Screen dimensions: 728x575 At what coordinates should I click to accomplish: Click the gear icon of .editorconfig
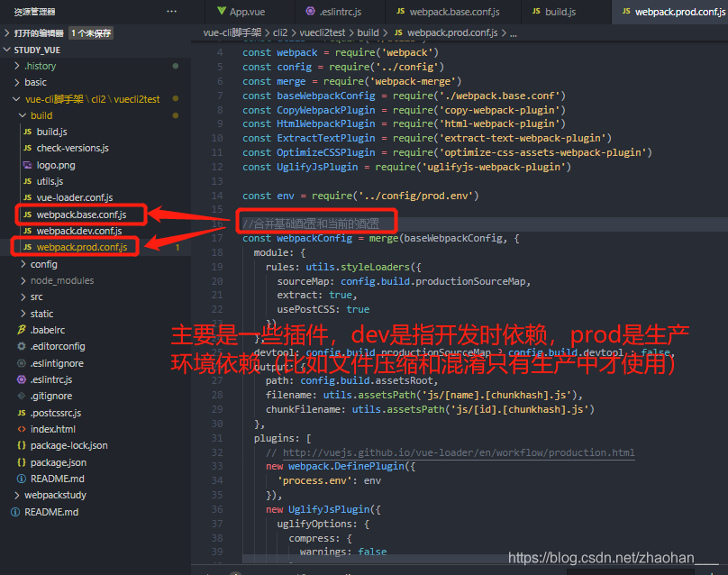[22, 346]
